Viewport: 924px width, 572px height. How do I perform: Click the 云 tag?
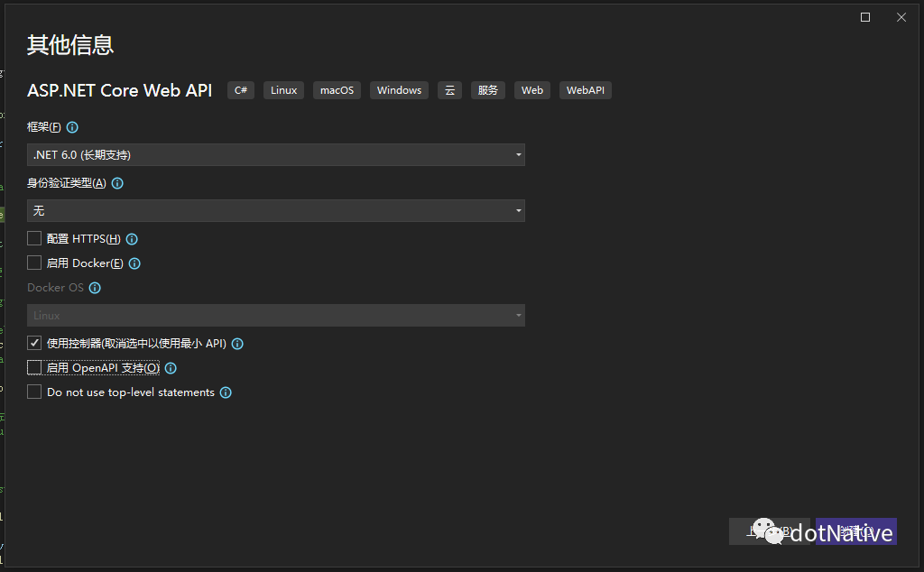[x=449, y=90]
